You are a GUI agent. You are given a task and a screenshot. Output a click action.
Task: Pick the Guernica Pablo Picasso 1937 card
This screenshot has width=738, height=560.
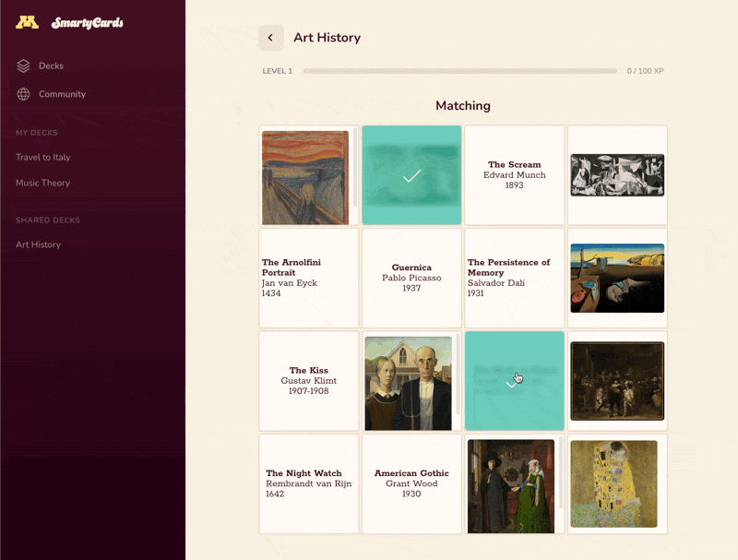411,278
